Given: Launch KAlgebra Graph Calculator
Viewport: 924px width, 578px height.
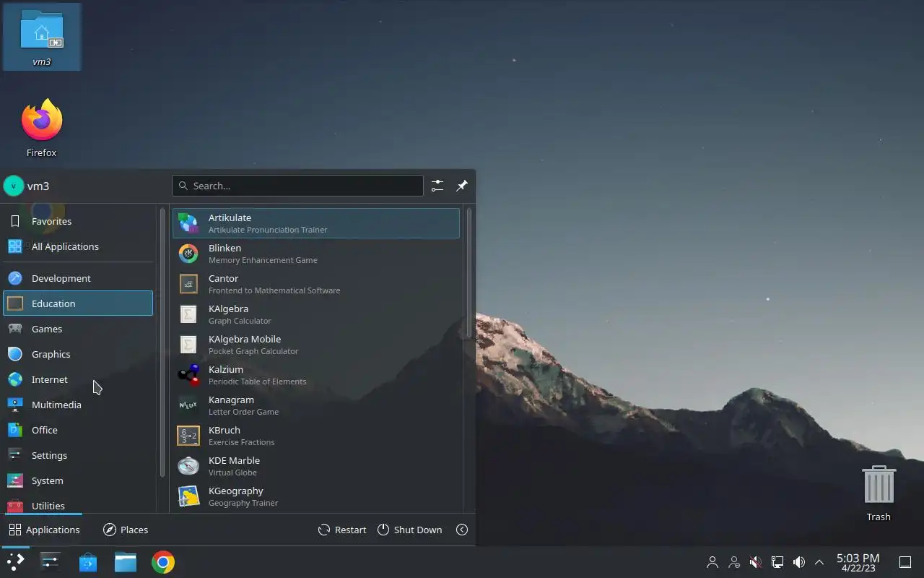Looking at the screenshot, I should point(315,314).
